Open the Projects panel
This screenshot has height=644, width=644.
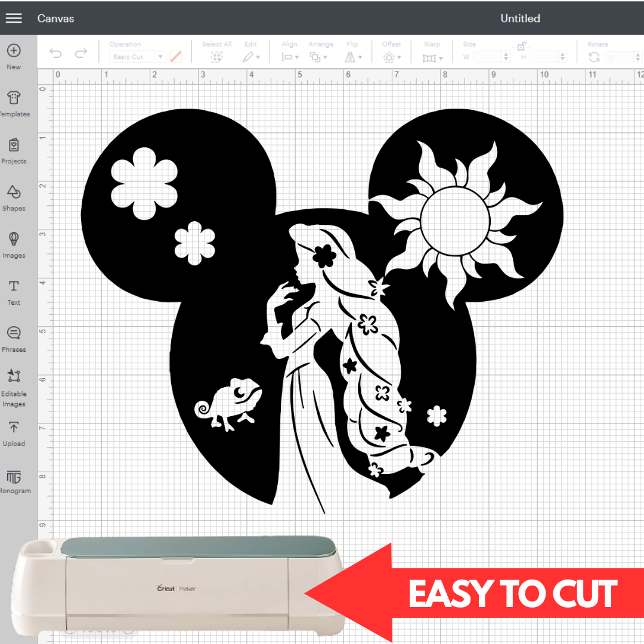(14, 151)
